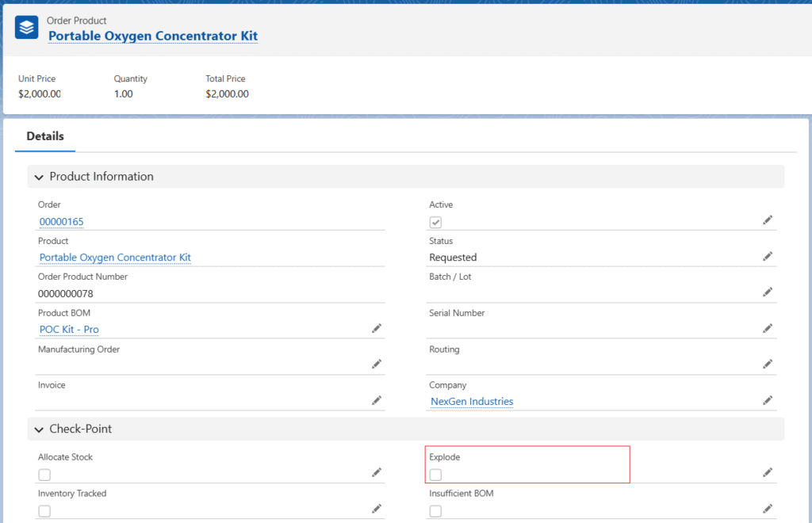Screen dimensions: 812x523
Task: Click pencil icon next to Product BOM
Action: 377,328
